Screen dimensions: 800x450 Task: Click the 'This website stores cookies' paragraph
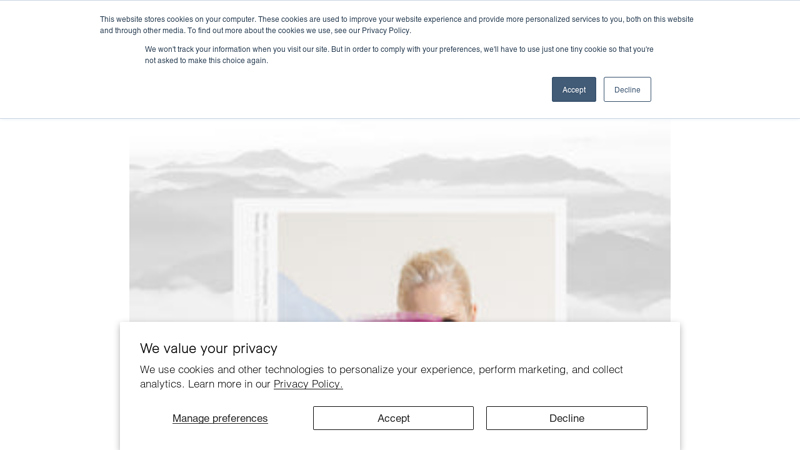pos(396,24)
